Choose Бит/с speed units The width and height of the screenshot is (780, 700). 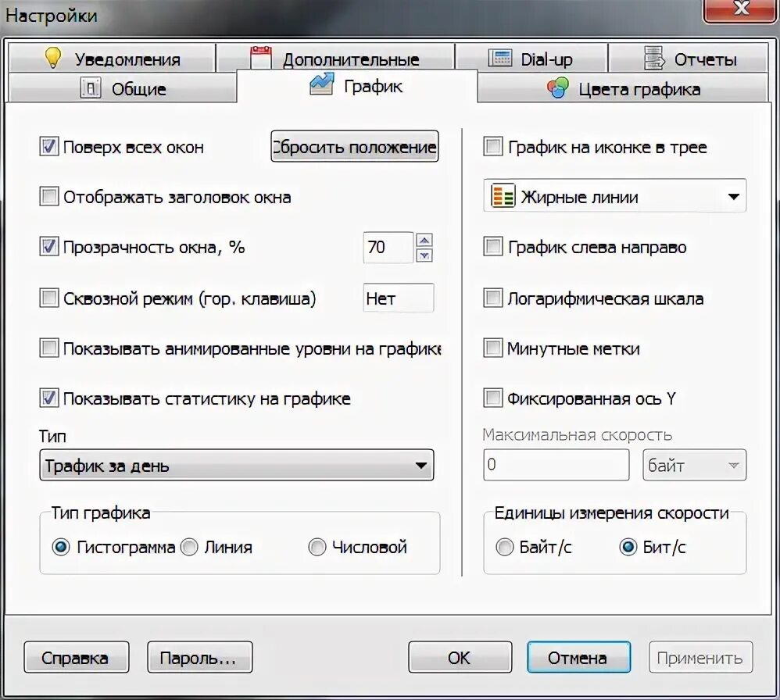pyautogui.click(x=628, y=547)
